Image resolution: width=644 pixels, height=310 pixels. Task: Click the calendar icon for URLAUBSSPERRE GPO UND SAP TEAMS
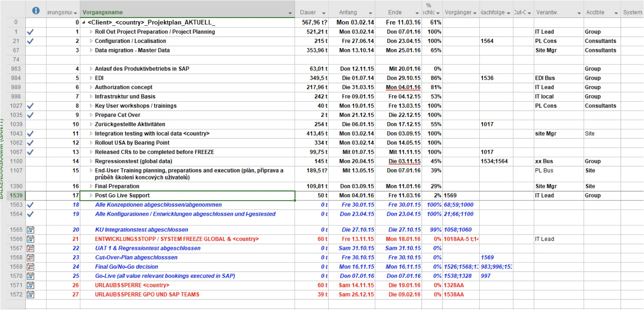30,295
